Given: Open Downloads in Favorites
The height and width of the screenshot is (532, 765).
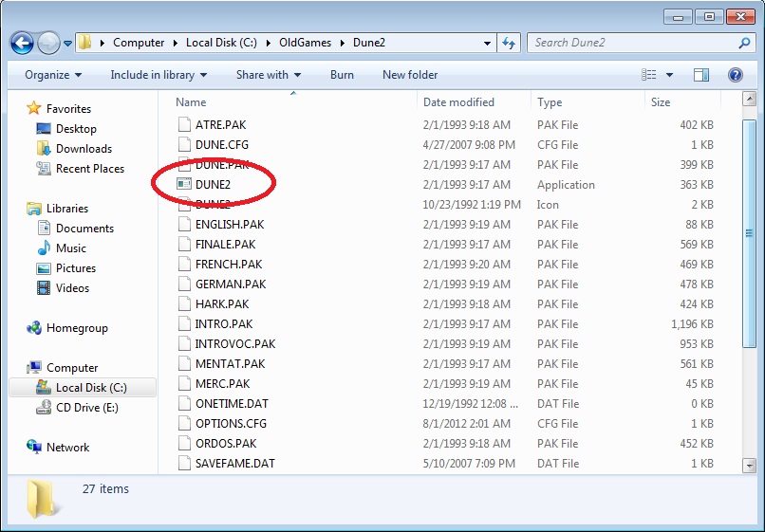Looking at the screenshot, I should (74, 149).
